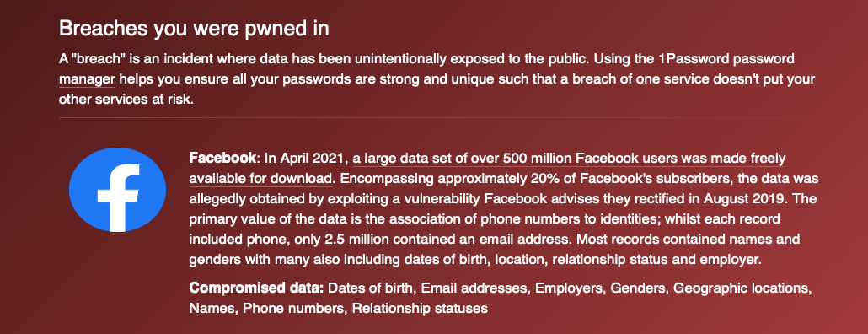
Task: Click Employers in compromised data list
Action: [566, 288]
